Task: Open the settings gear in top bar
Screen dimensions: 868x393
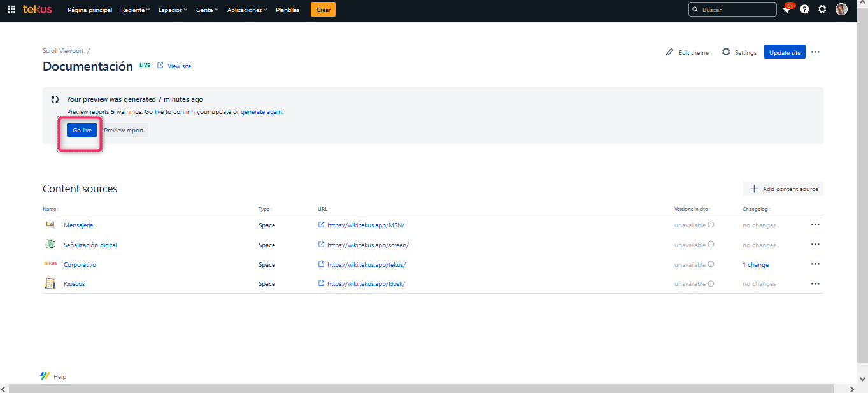Action: (822, 10)
